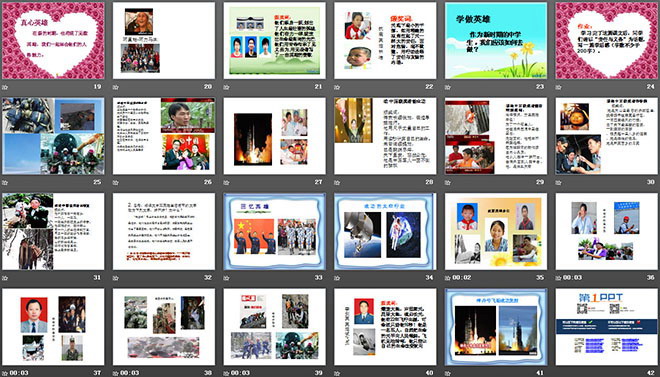660x377 pixels.
Task: Click the animation star icon under slide 27
Action: pyautogui.click(x=226, y=183)
